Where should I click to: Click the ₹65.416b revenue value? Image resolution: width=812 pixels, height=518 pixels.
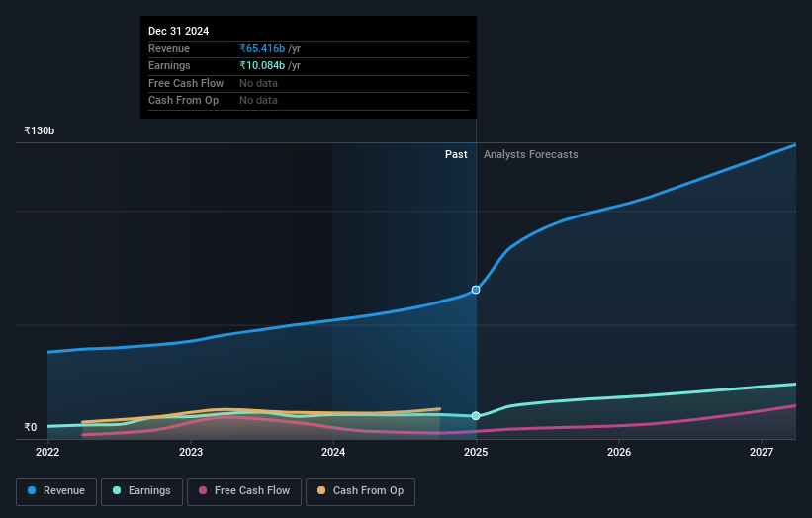click(262, 48)
